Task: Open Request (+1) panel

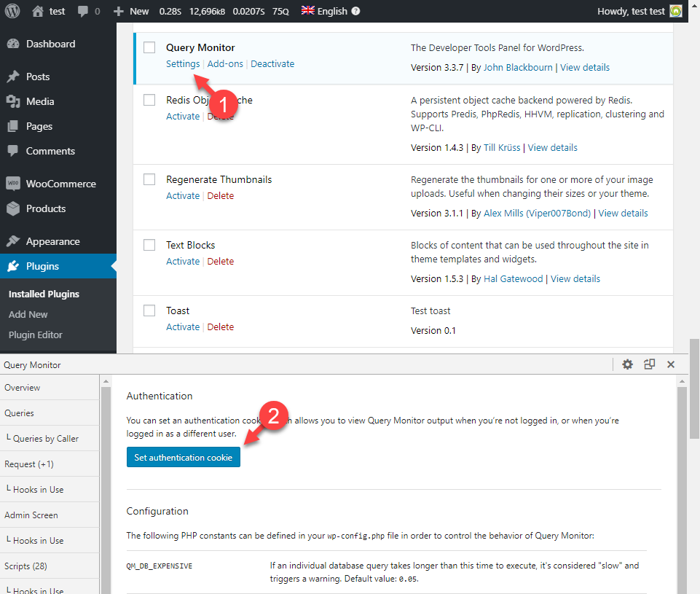Action: [x=50, y=464]
